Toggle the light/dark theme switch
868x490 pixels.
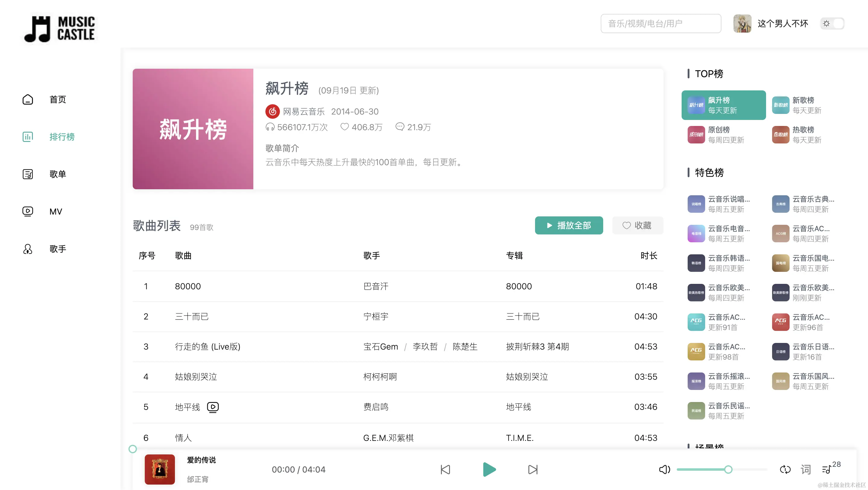coord(832,24)
